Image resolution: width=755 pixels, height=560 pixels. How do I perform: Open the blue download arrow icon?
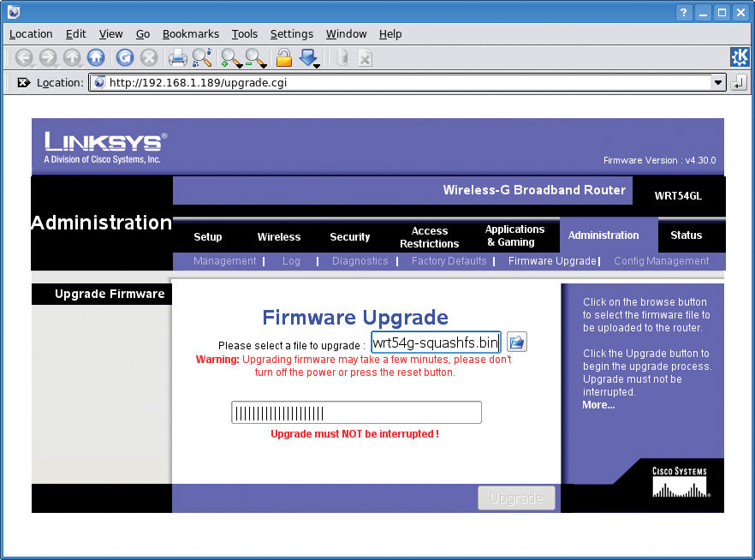[309, 58]
